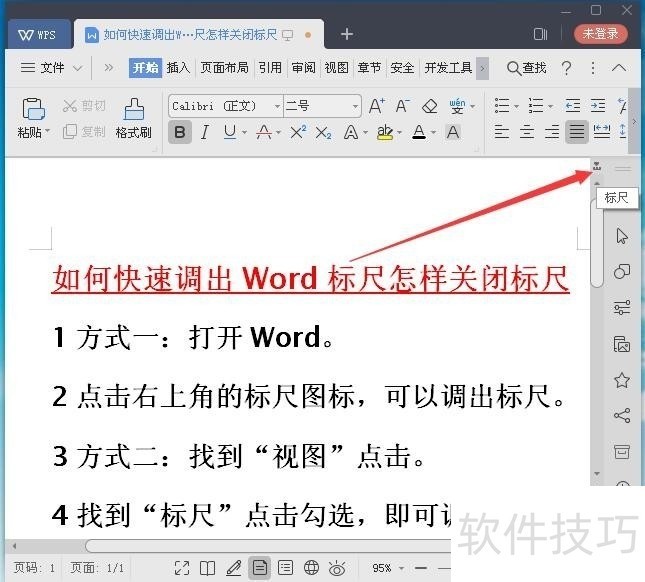Collapse the ribbon with up chevron

[x=619, y=68]
